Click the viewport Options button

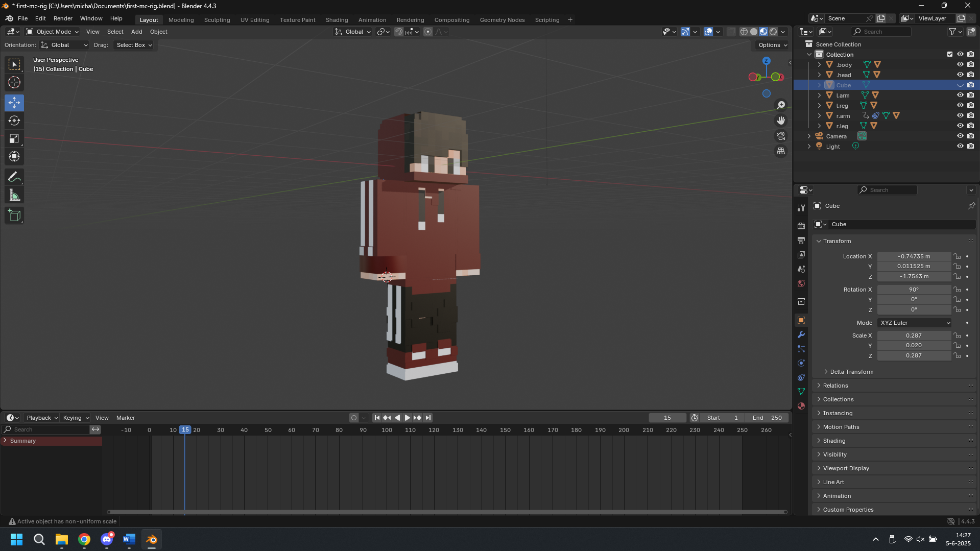[x=772, y=45]
